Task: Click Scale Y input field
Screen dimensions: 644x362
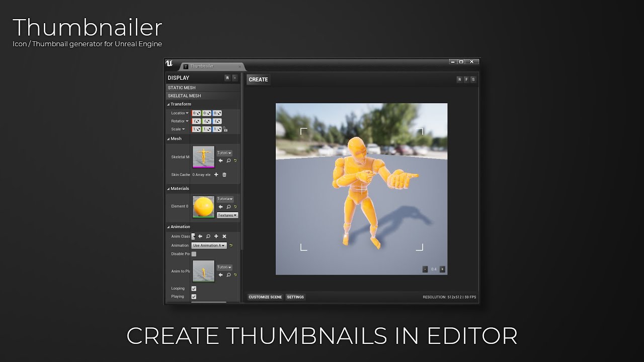Action: (206, 129)
